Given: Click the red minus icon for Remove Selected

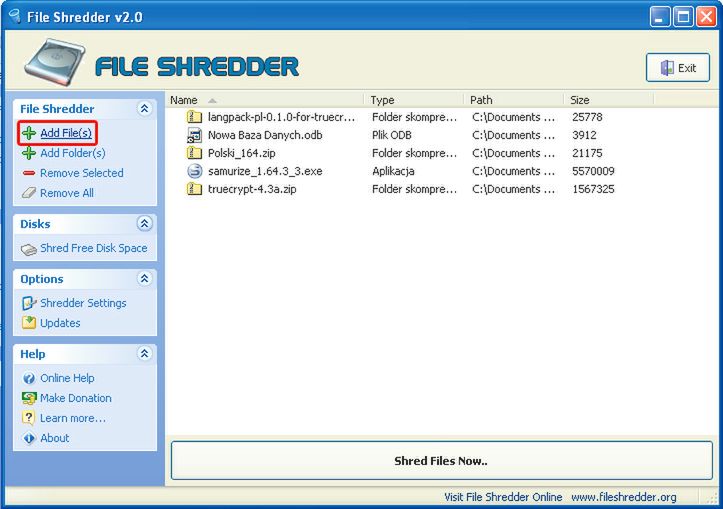Looking at the screenshot, I should click(29, 173).
